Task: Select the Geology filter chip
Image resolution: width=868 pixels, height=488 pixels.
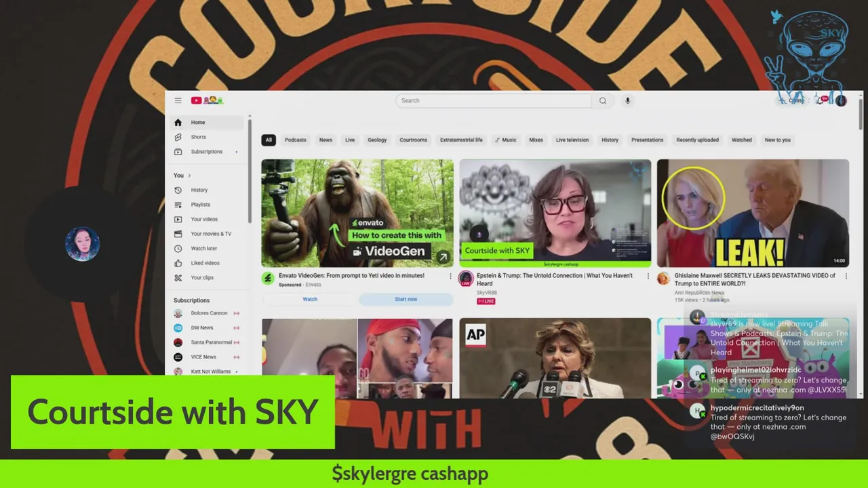Action: 377,140
